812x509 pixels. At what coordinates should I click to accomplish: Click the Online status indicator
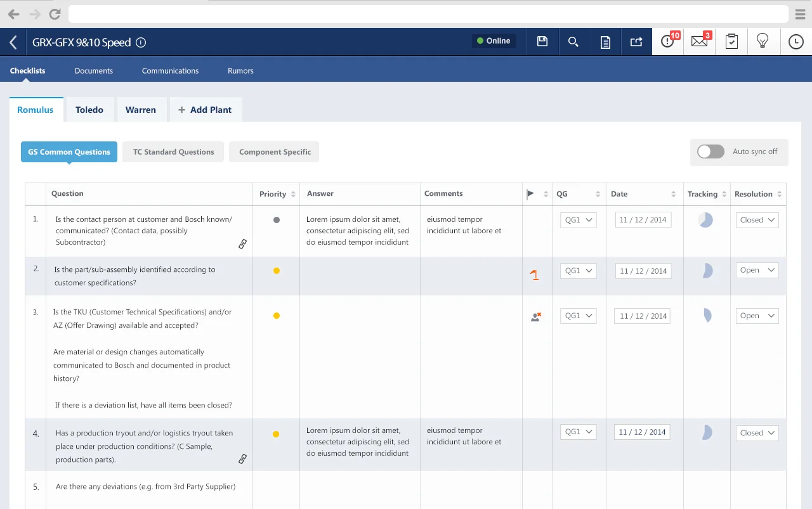tap(494, 41)
